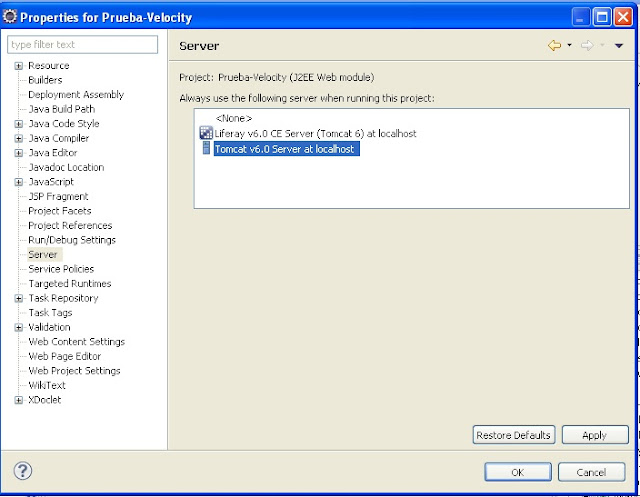Click the Eclipse gear icon in title bar

point(11,17)
